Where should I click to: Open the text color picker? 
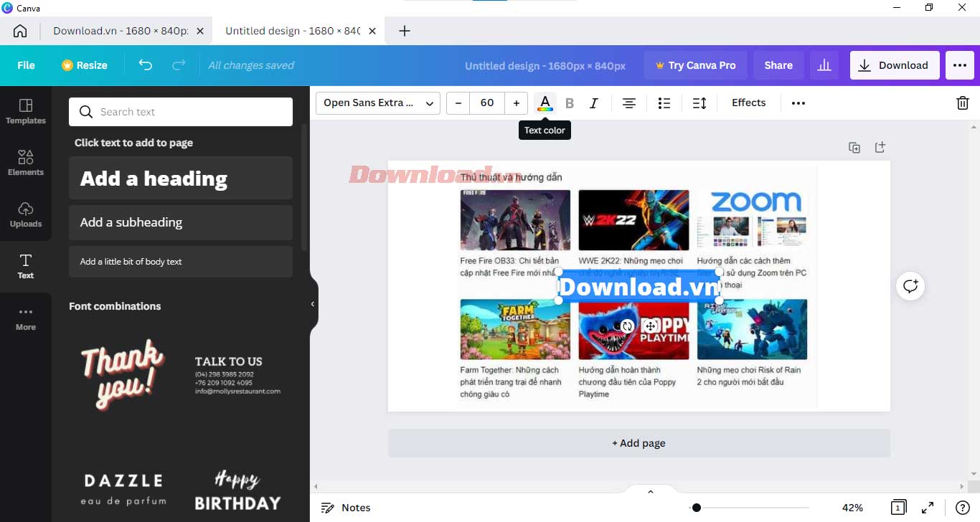545,103
